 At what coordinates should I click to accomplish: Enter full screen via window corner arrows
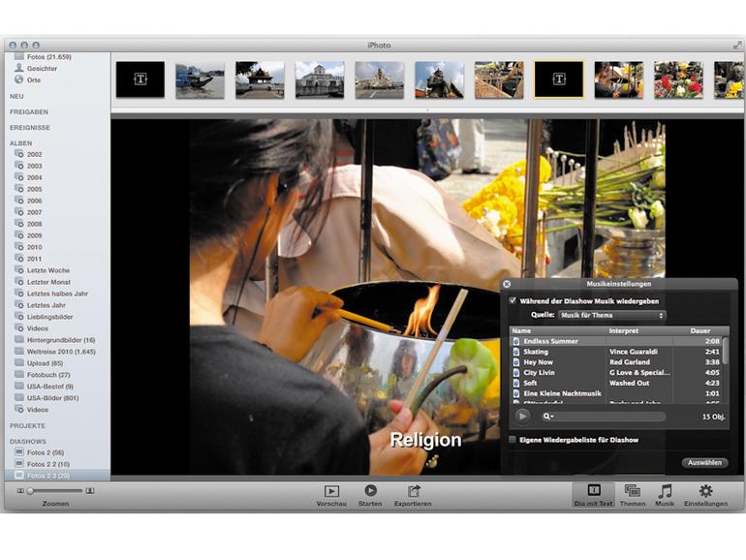[736, 46]
